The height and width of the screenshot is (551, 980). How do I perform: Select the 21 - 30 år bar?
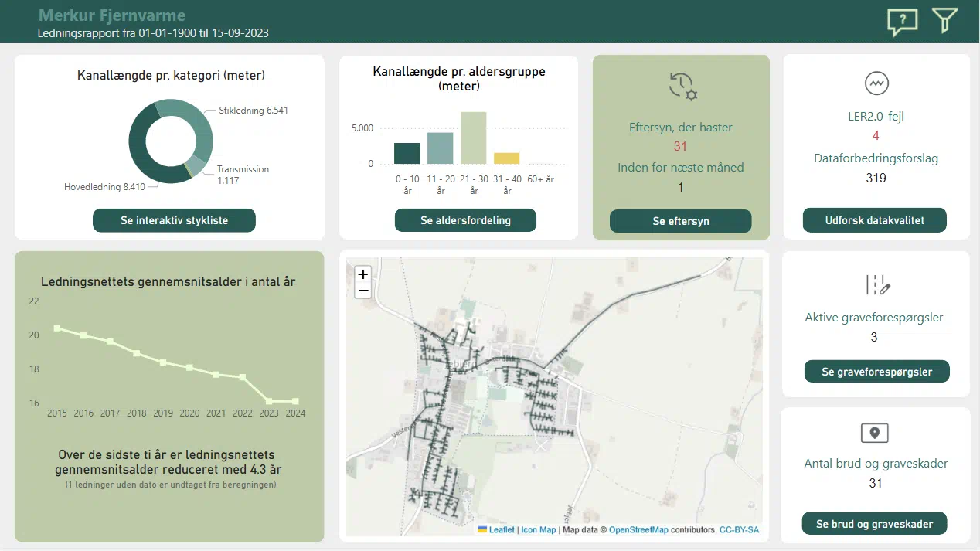point(473,139)
